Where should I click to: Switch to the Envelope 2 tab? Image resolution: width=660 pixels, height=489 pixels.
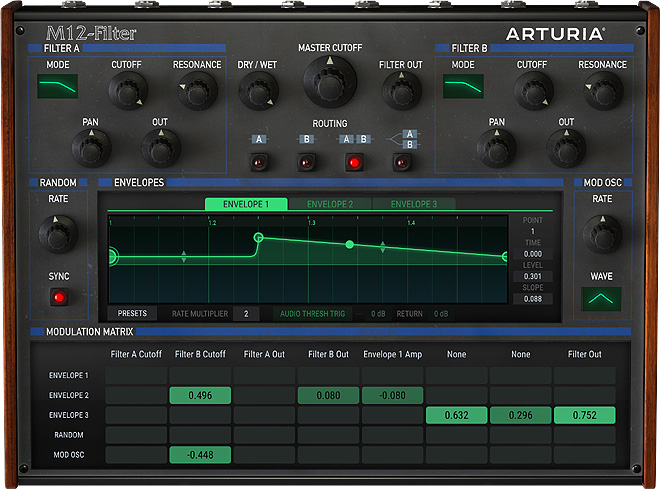329,204
